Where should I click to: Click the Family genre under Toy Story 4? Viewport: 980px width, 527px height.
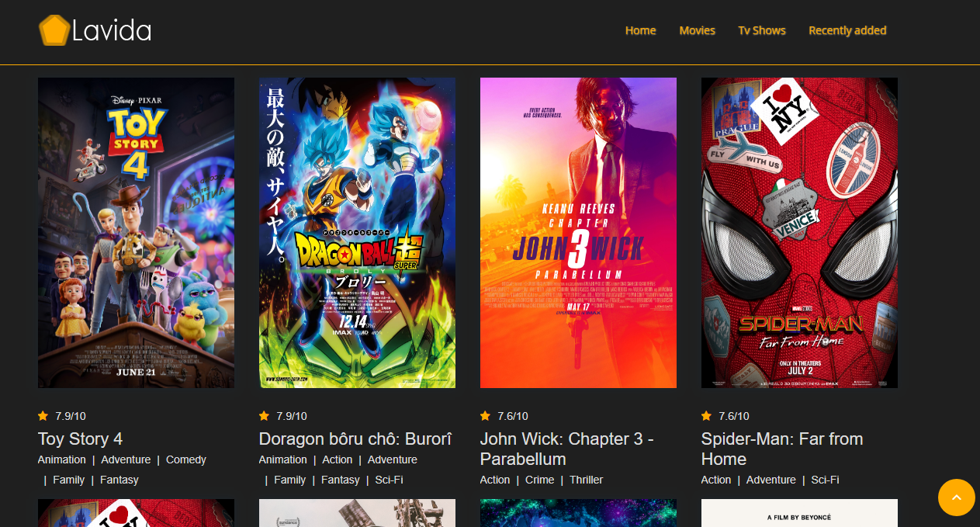69,480
